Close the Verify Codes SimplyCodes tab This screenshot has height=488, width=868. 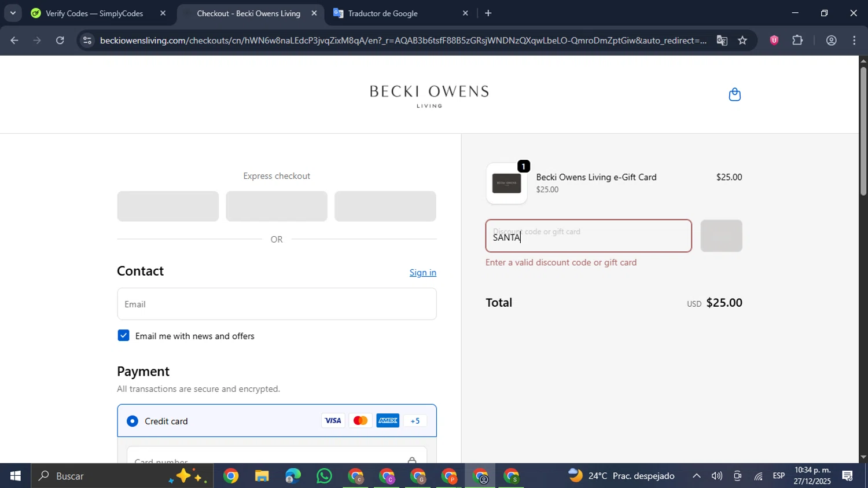[163, 13]
